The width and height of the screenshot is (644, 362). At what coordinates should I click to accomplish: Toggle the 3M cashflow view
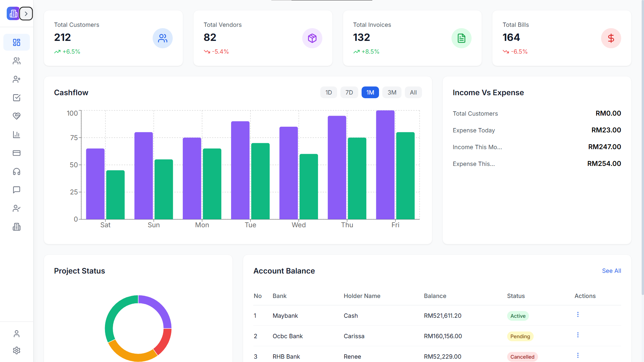click(392, 92)
